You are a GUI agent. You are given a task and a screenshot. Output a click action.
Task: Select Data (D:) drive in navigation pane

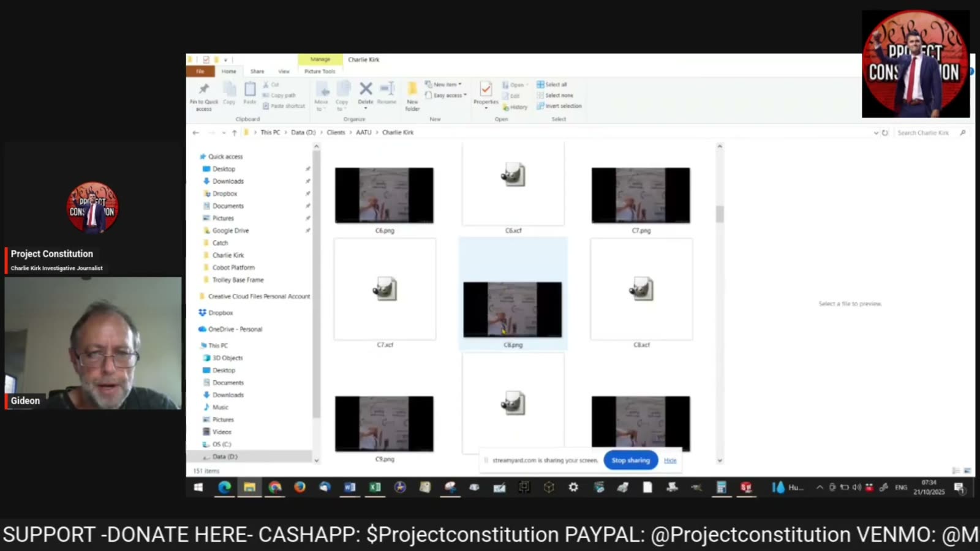[225, 457]
